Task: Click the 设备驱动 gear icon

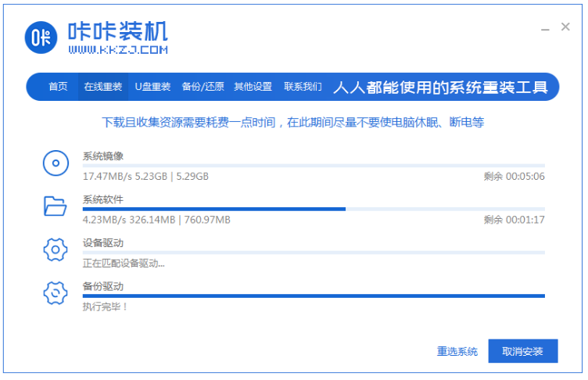Action: [x=56, y=250]
